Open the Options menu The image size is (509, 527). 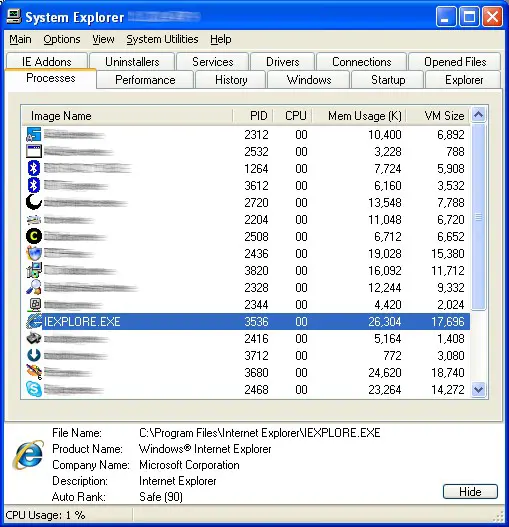[x=62, y=39]
